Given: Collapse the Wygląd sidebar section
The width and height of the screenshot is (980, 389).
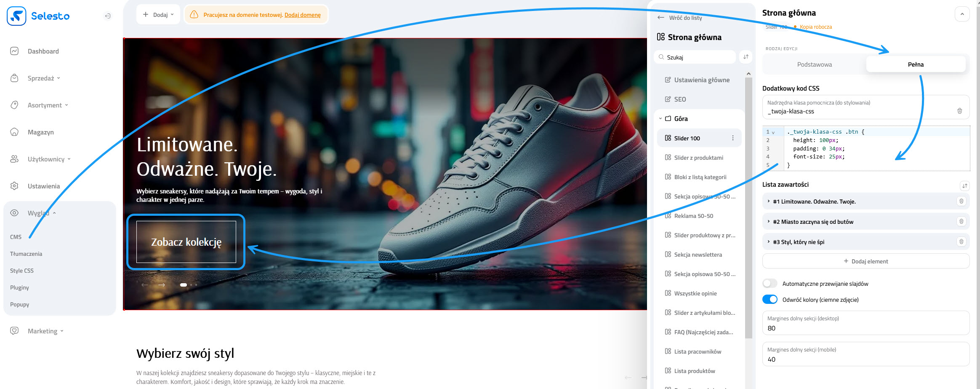Looking at the screenshot, I should (55, 213).
